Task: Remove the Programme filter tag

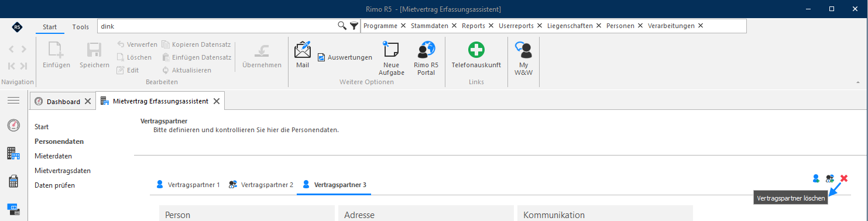Action: click(x=403, y=26)
